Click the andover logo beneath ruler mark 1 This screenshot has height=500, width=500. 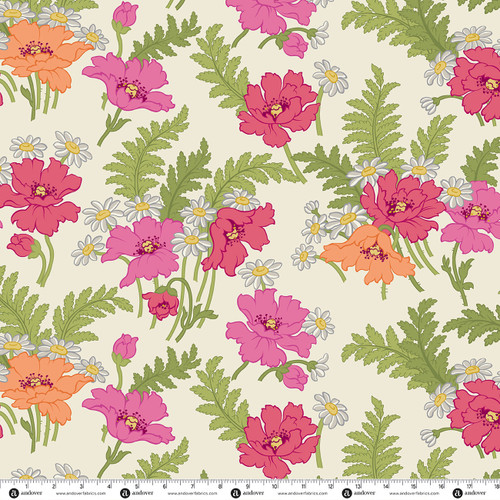tap(26, 493)
